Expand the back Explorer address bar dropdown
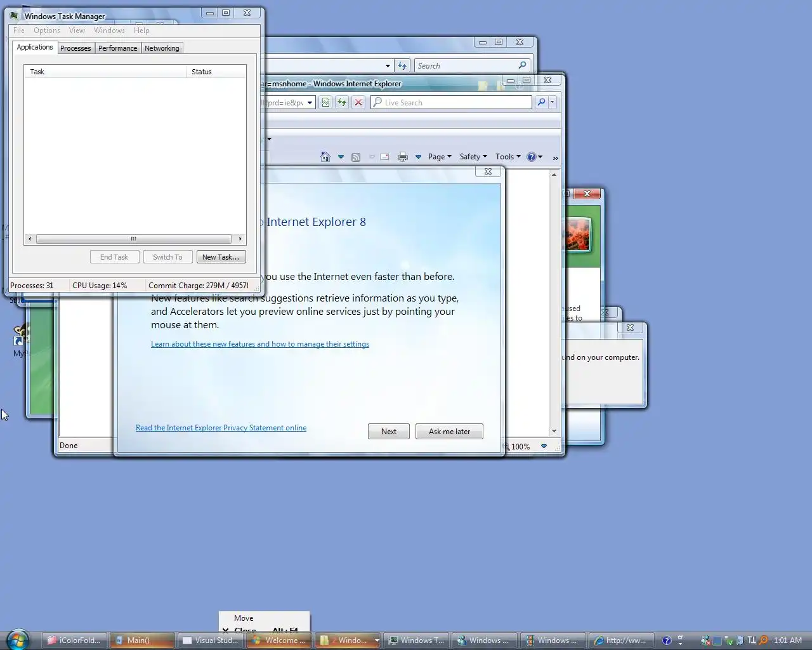This screenshot has width=812, height=650. point(388,65)
